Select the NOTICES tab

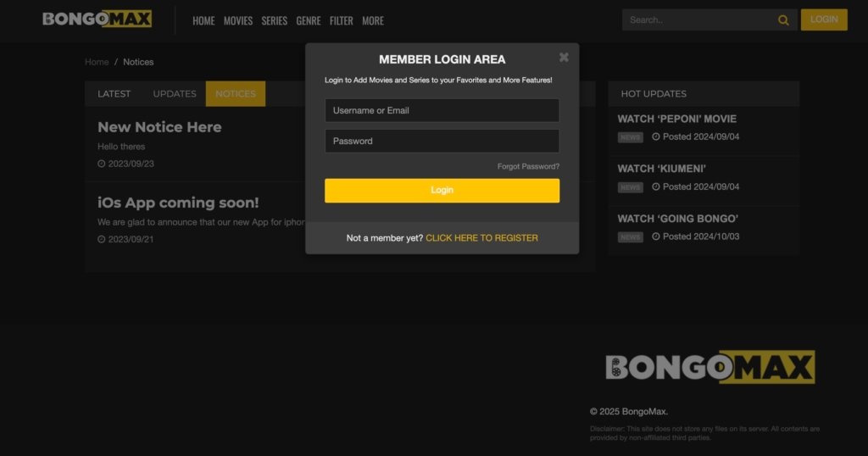click(x=236, y=94)
